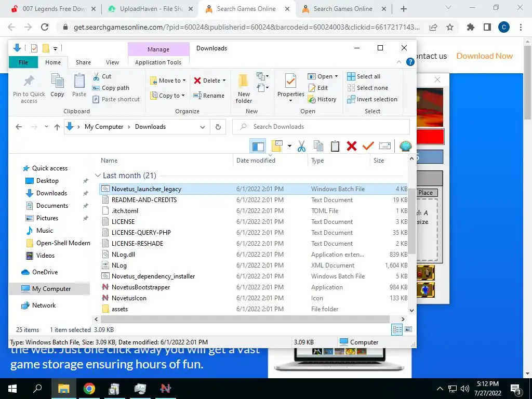
Task: Select Network in navigation pane
Action: click(44, 305)
